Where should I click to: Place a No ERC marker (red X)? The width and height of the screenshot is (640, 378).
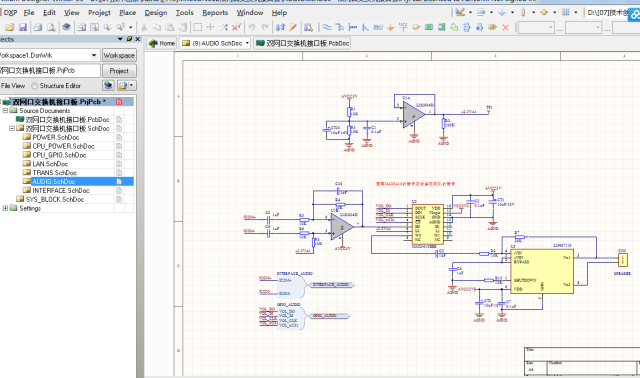(505, 27)
